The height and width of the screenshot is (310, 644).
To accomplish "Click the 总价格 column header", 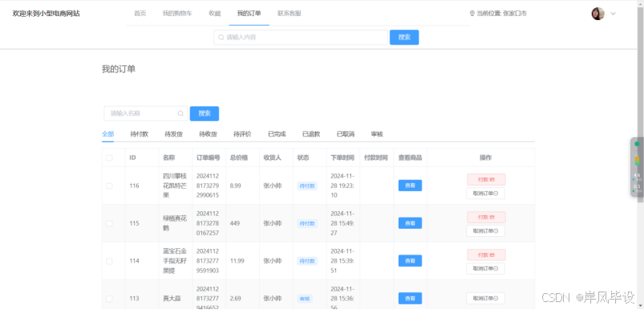I will (239, 158).
